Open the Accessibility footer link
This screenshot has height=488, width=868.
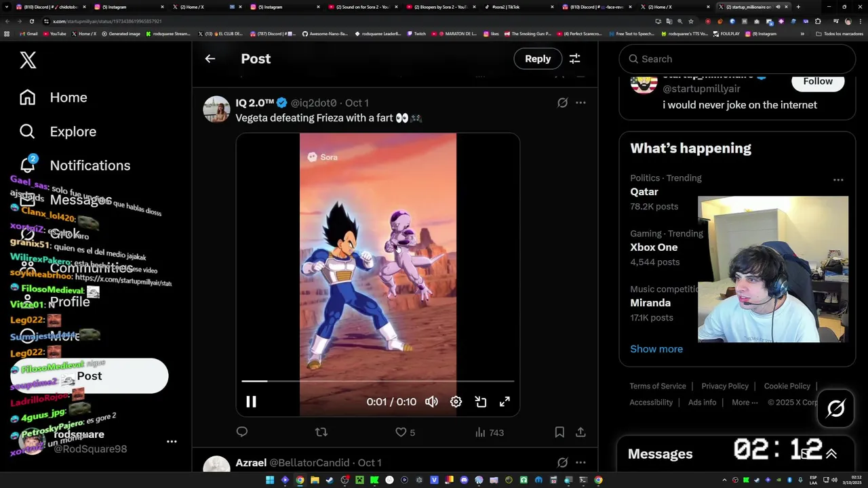(651, 403)
